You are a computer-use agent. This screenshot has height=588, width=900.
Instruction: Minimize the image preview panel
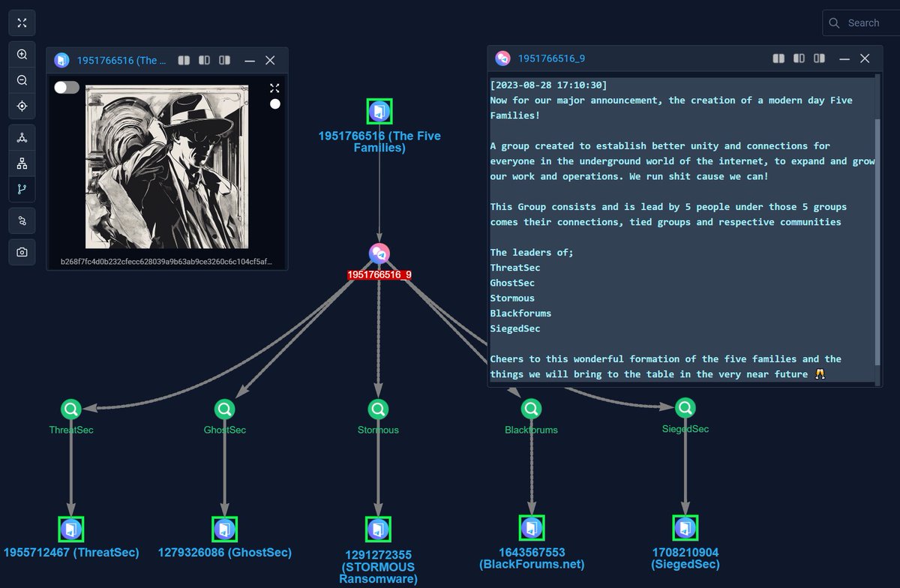[x=250, y=60]
